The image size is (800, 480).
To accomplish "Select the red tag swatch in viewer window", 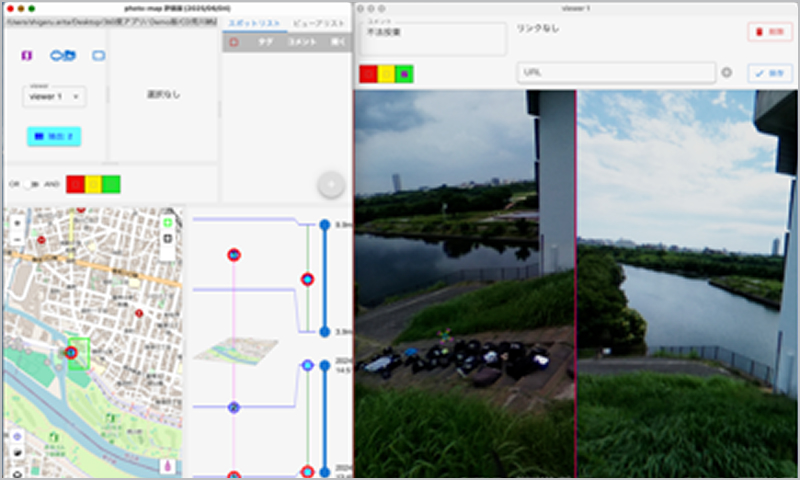I will tap(368, 74).
